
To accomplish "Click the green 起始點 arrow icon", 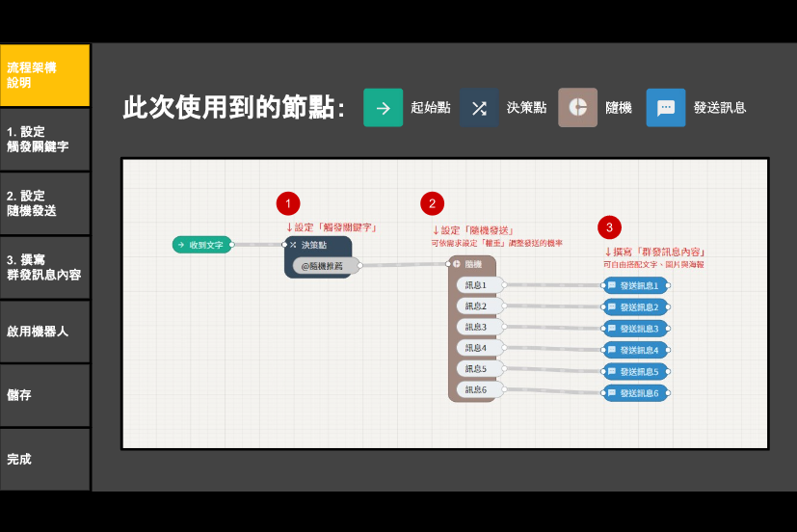I will click(383, 108).
